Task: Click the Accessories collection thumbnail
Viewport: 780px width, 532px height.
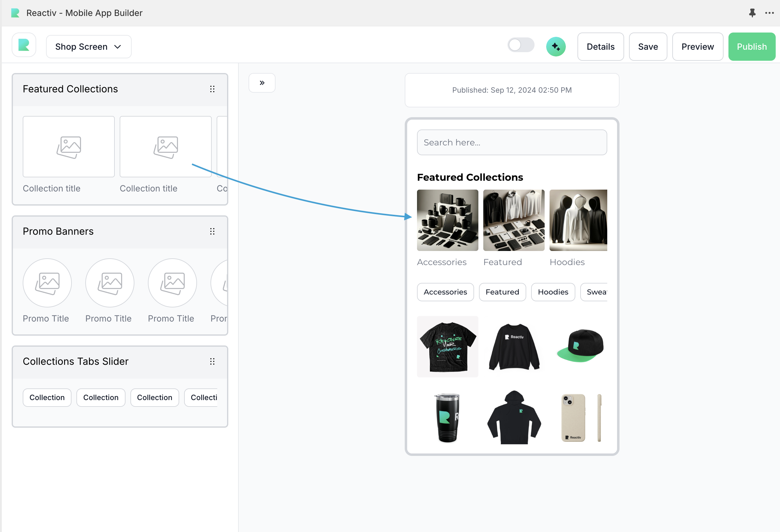Action: tap(447, 220)
